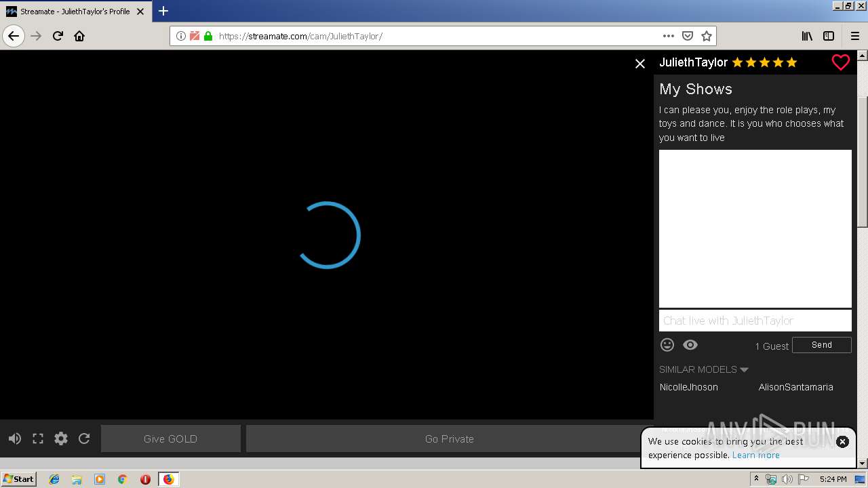Open AlisonSantamaria similar model
Viewport: 868px width, 488px height.
pyautogui.click(x=795, y=387)
